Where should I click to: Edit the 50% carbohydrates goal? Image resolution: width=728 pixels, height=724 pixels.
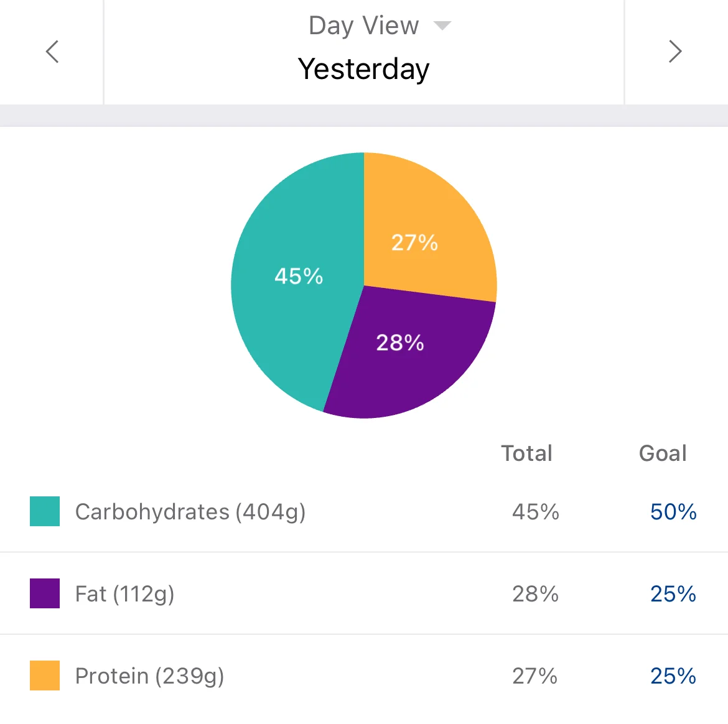[673, 512]
